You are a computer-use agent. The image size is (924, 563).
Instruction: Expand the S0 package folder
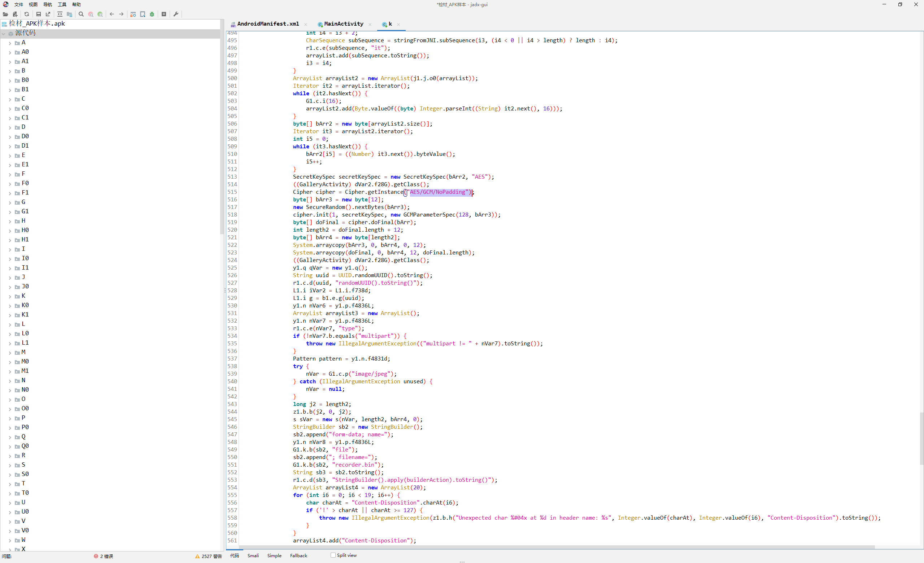pyautogui.click(x=10, y=475)
